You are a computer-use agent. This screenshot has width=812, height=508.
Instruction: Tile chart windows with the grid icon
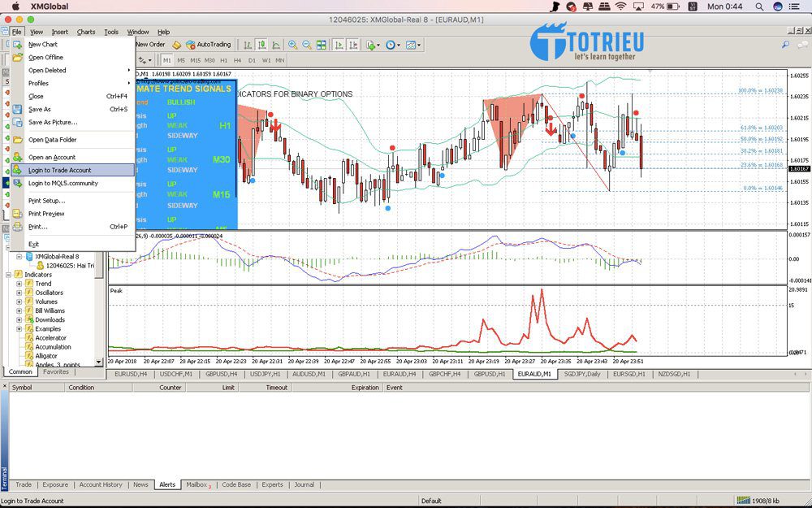click(322, 45)
